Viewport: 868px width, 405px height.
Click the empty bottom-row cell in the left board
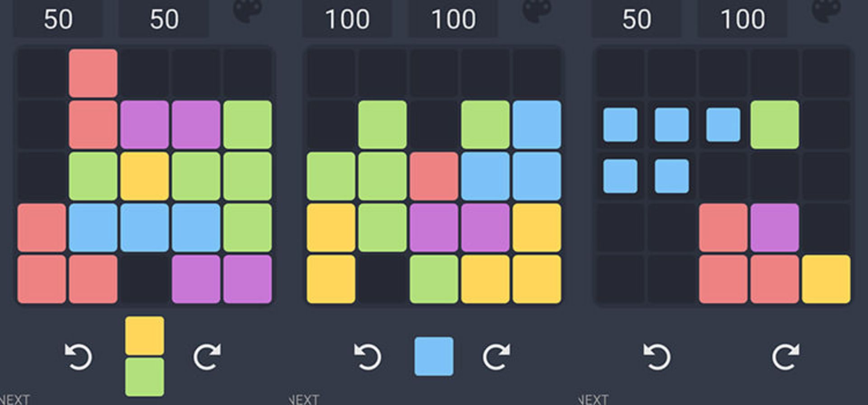[145, 279]
